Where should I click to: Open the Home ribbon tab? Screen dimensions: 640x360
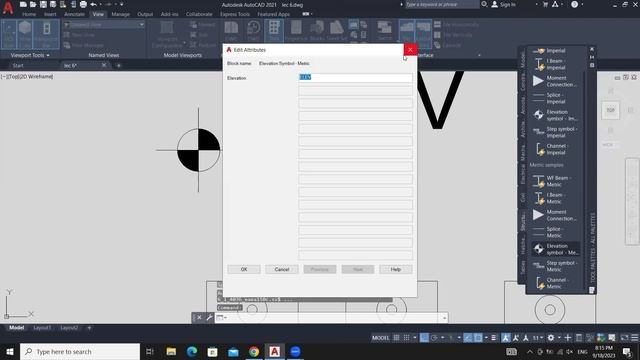point(29,14)
